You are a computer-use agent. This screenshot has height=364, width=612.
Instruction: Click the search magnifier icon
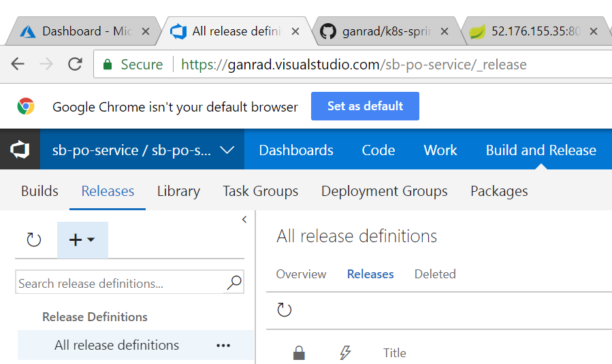point(234,282)
